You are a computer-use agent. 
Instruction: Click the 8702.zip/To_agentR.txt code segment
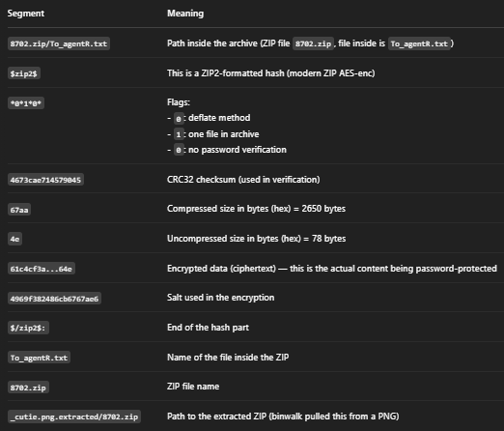pos(59,43)
